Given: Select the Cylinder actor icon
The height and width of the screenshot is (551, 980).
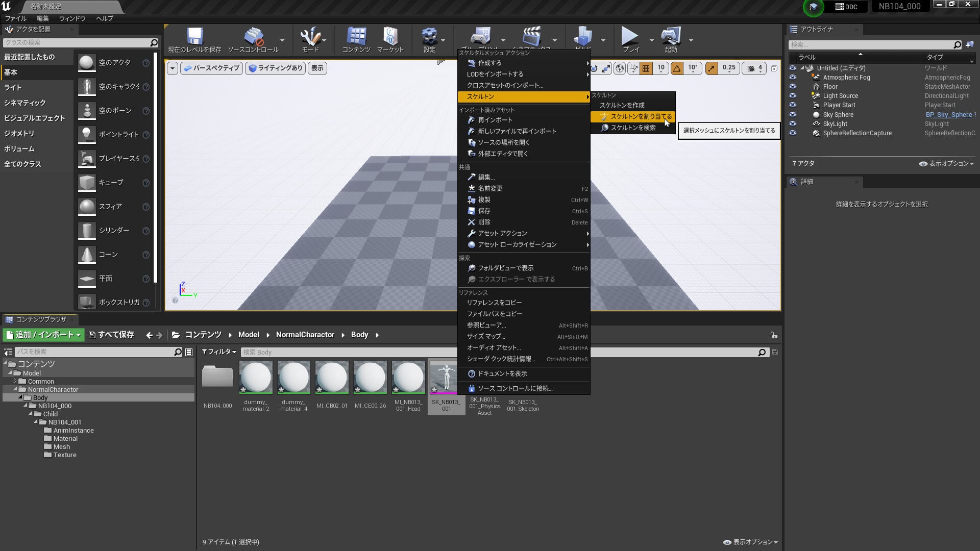Looking at the screenshot, I should tap(87, 231).
